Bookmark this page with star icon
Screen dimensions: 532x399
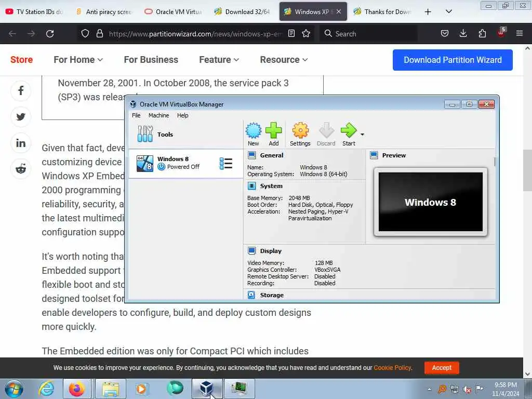pyautogui.click(x=306, y=33)
